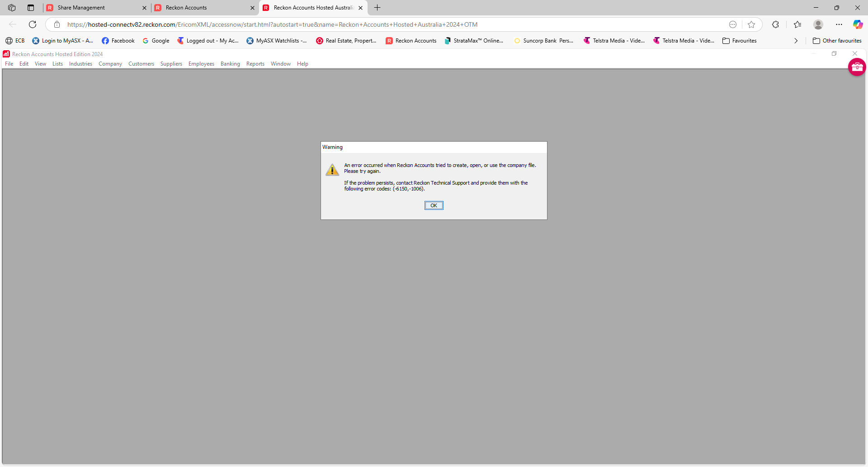This screenshot has height=467, width=868.
Task: Open the Logged out - My Ac... bookmark
Action: click(x=208, y=41)
